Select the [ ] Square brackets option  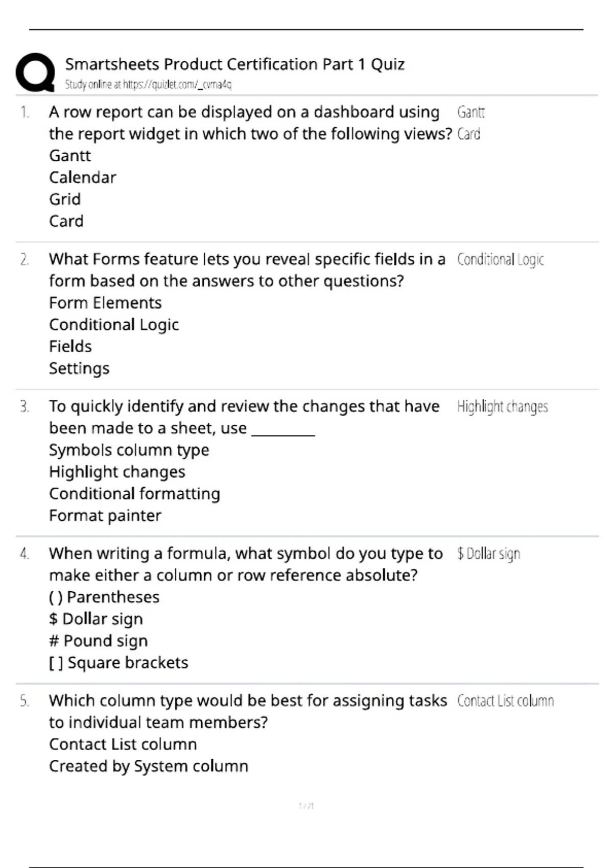click(119, 663)
